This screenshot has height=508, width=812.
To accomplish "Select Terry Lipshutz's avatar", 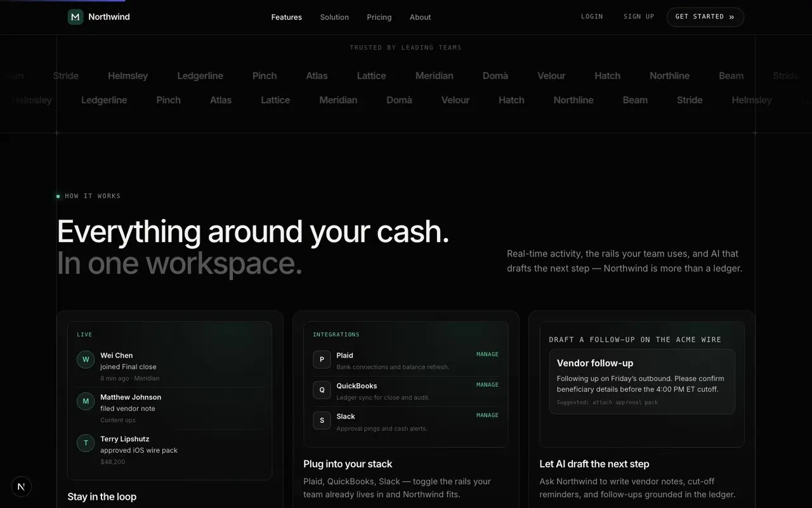I will click(86, 443).
